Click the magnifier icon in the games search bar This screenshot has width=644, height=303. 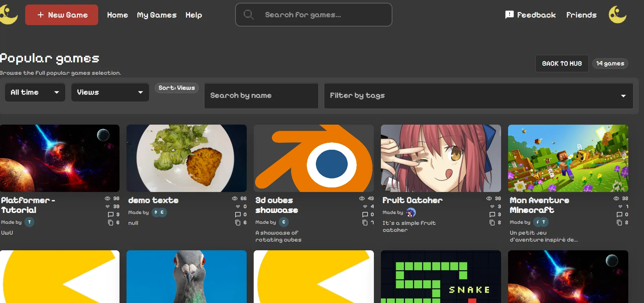pos(248,15)
